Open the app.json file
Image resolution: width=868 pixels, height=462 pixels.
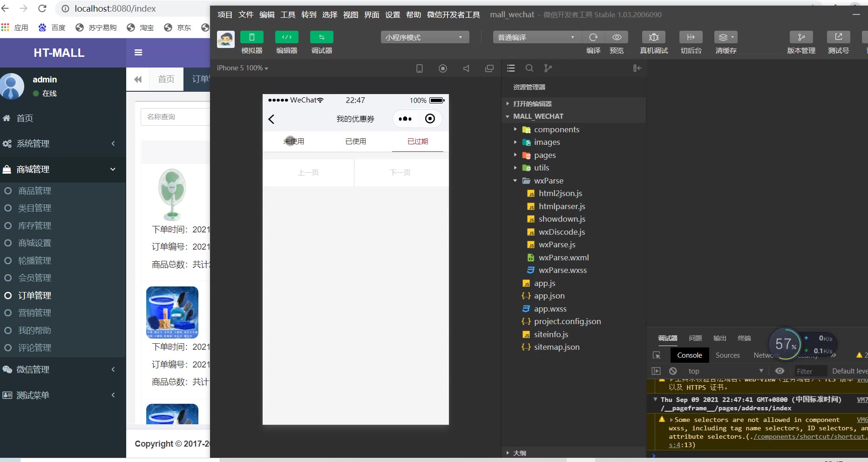(549, 296)
